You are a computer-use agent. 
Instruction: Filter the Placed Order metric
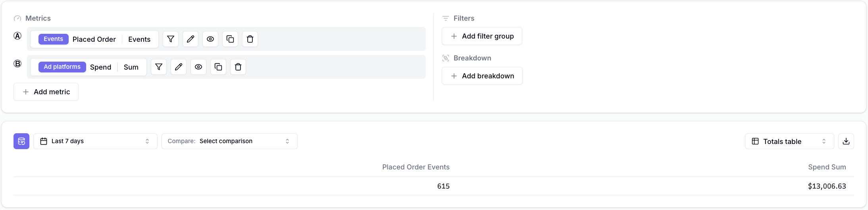(171, 39)
